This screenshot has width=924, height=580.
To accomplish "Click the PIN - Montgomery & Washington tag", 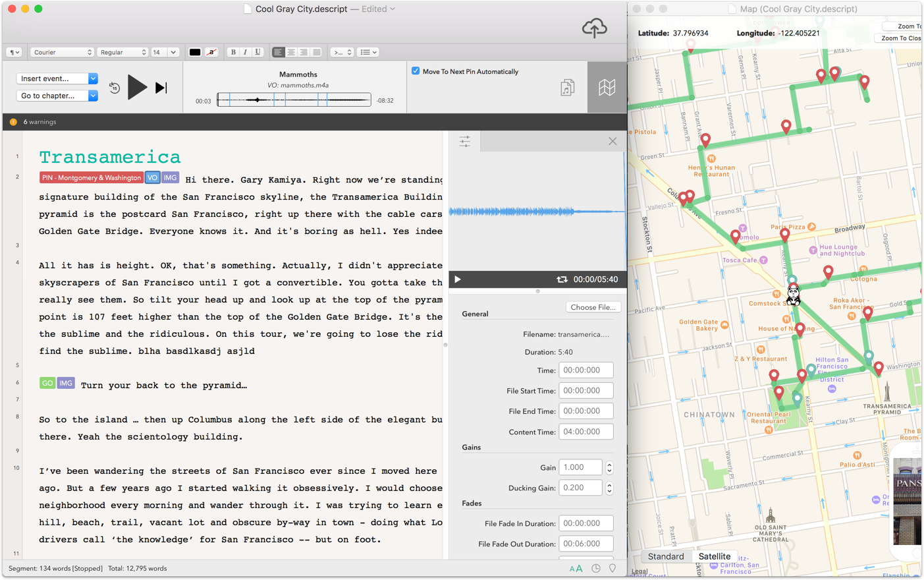I will pos(92,178).
